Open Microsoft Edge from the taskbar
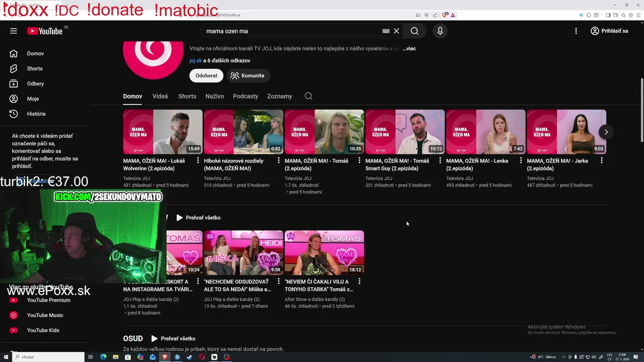This screenshot has height=362, width=644. point(103,357)
